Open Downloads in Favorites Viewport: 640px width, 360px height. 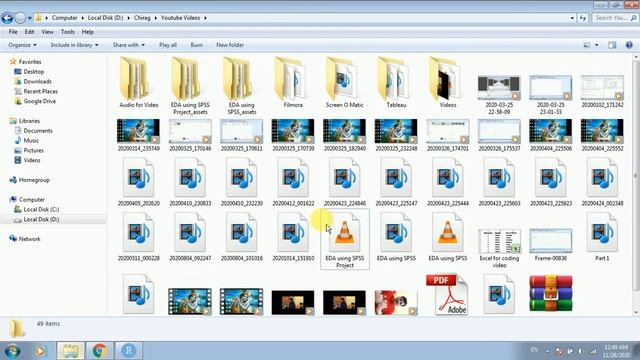tap(37, 81)
